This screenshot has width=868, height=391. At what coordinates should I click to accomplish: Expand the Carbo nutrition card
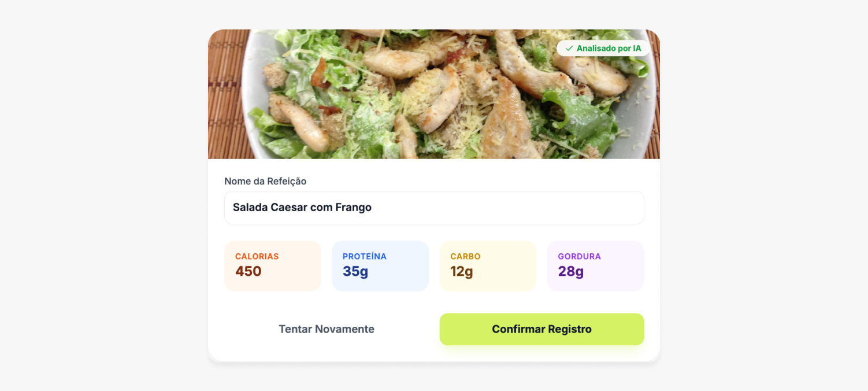pyautogui.click(x=488, y=265)
